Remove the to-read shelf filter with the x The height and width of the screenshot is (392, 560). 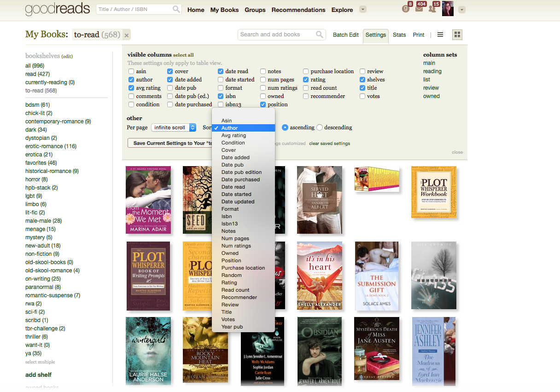tap(127, 35)
